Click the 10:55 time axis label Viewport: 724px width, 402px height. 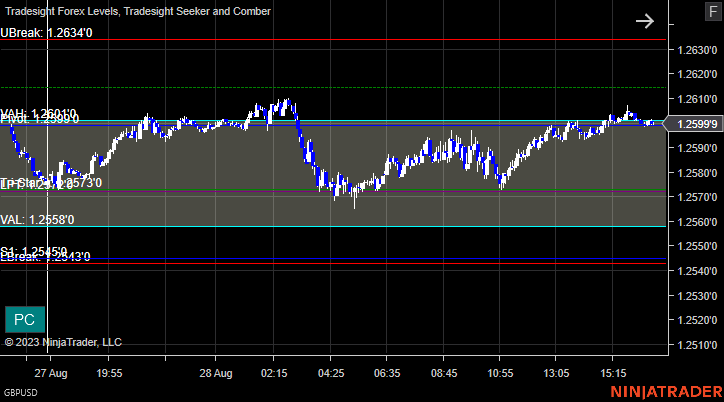(x=500, y=373)
